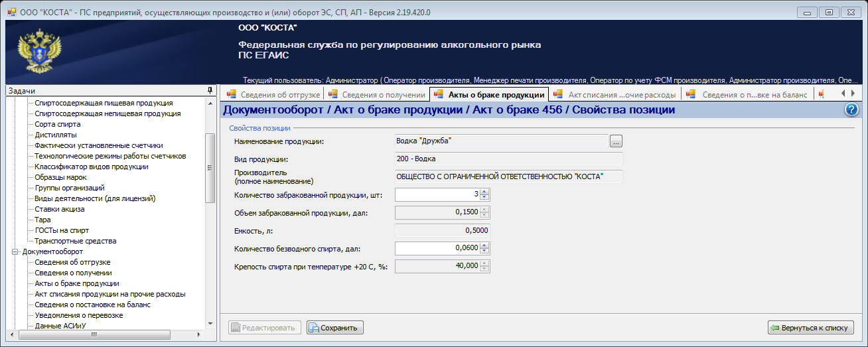The width and height of the screenshot is (868, 347).
Task: Click the disabled Редактировать button
Action: coord(265,328)
